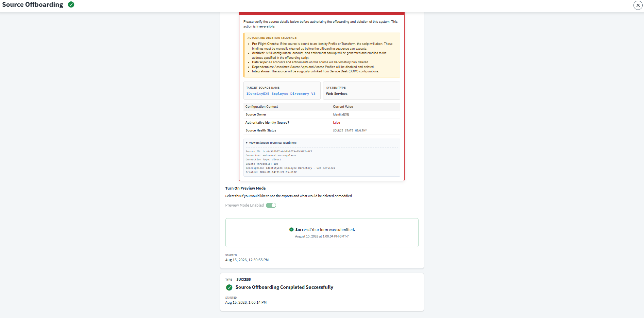Screen dimensions: 644x318
Task: Click the green check icon beside Source Offboarding Completed Successfully
Action: [x=229, y=287]
